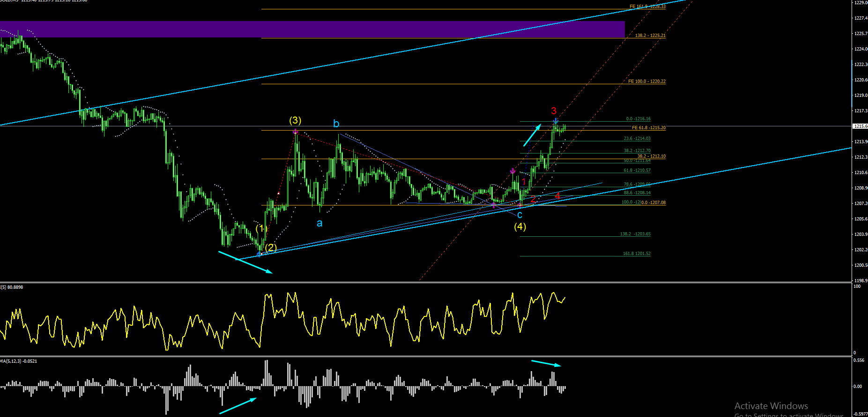Click the 161.8 1201.52 retracement label
Screen dimensions: 868x417
(x=637, y=254)
